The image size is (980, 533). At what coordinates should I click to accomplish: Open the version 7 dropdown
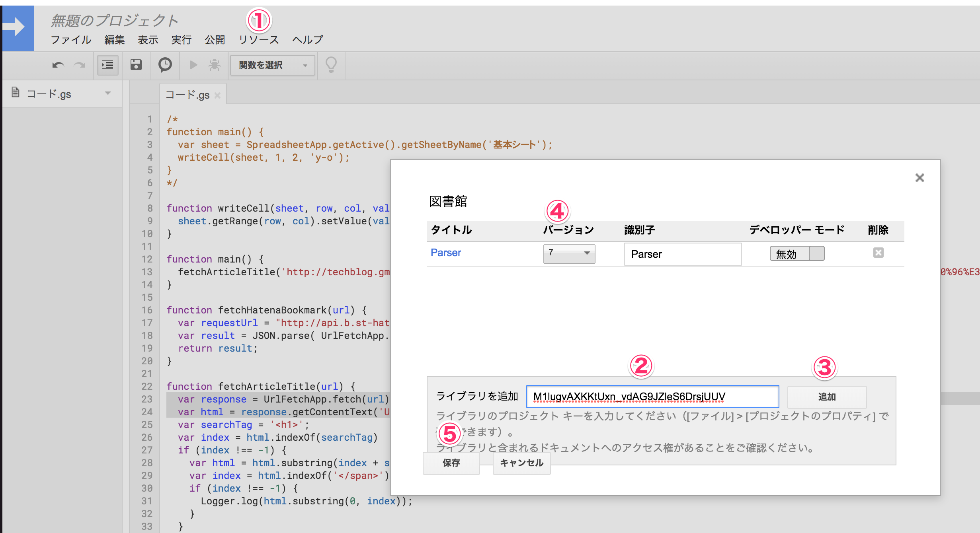[x=569, y=253]
